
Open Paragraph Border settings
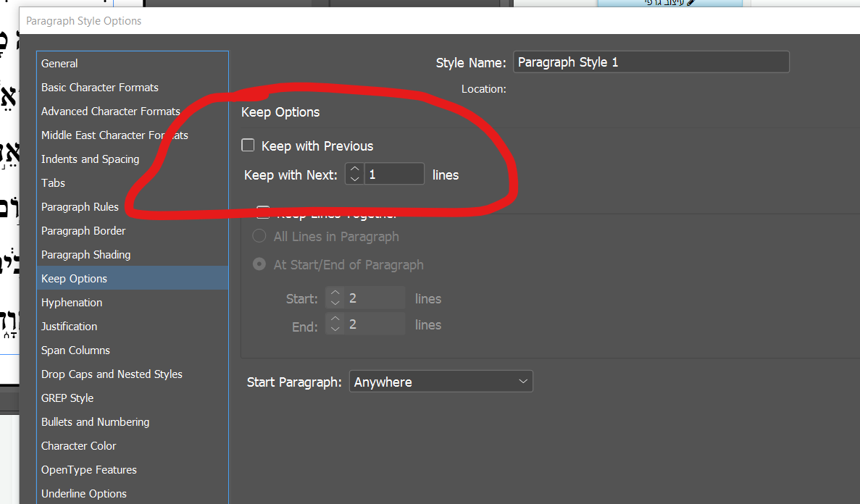point(132,231)
